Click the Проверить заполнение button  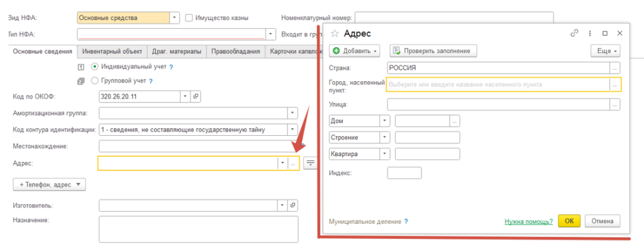pos(433,51)
